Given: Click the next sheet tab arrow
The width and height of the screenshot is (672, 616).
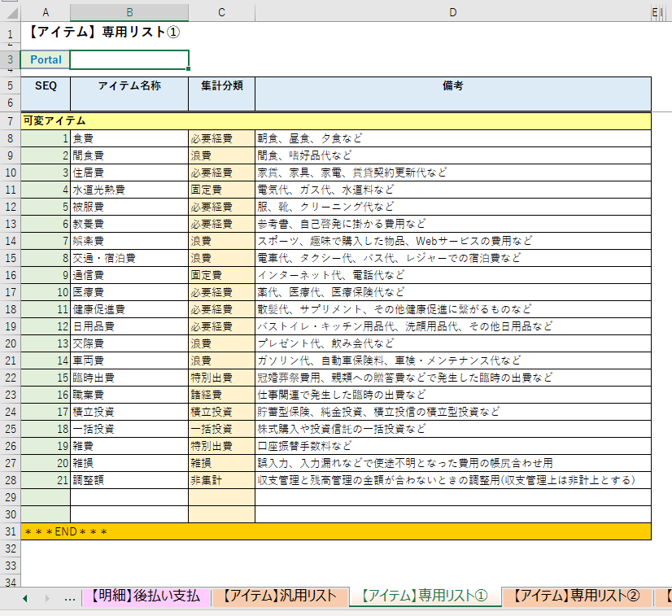Looking at the screenshot, I should click(47, 598).
